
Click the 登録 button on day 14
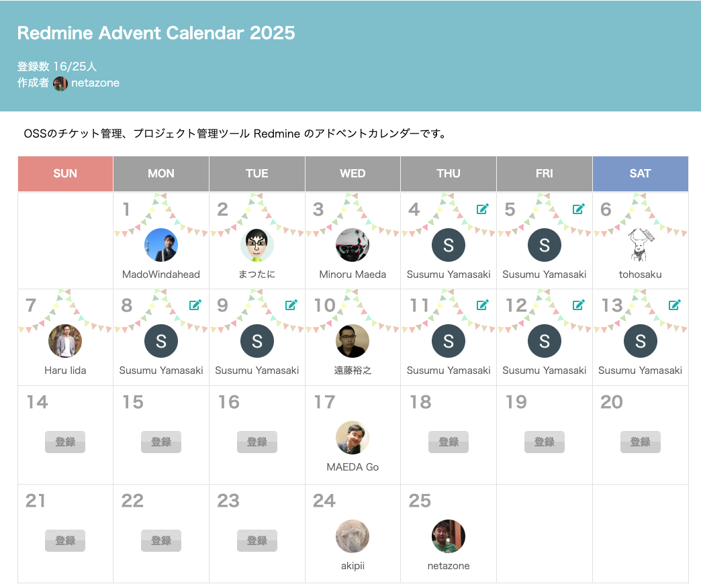65,442
